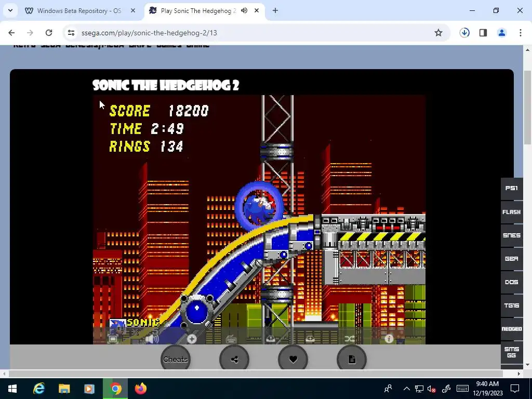Click the download save state icon

310,339
